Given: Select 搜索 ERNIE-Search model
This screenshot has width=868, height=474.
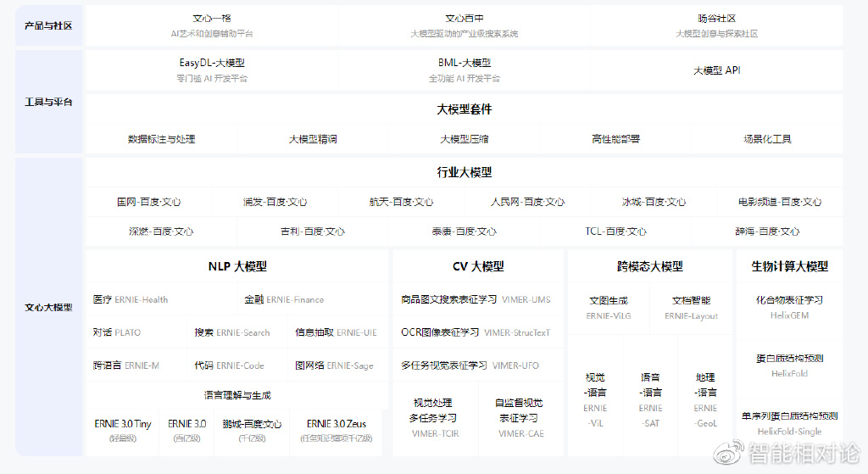Looking at the screenshot, I should tap(237, 332).
